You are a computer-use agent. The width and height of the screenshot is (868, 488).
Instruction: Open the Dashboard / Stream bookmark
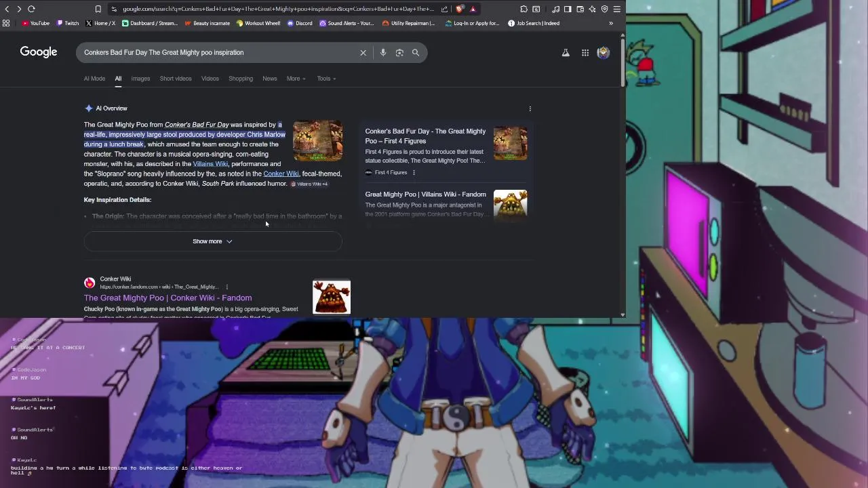[150, 23]
